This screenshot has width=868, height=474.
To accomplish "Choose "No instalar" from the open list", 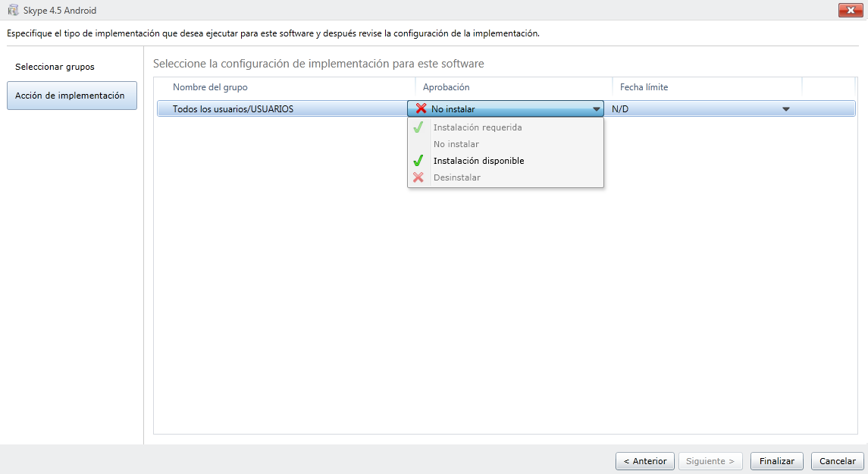I will tap(456, 144).
